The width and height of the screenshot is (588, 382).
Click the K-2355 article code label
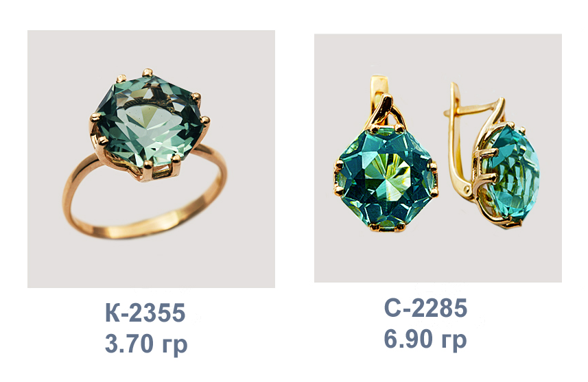(x=145, y=312)
